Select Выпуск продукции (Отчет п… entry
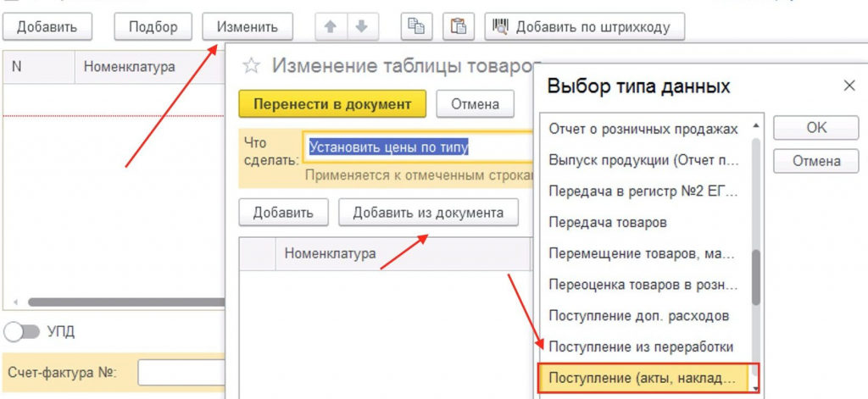The width and height of the screenshot is (868, 399). (x=643, y=160)
